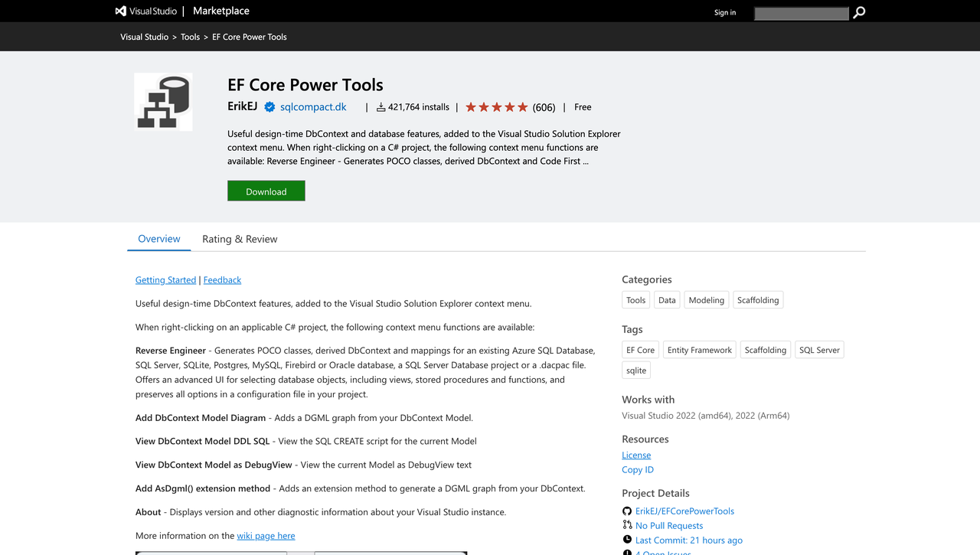The image size is (980, 555).
Task: Open Last Commit: 21 hours ago link
Action: pyautogui.click(x=689, y=540)
